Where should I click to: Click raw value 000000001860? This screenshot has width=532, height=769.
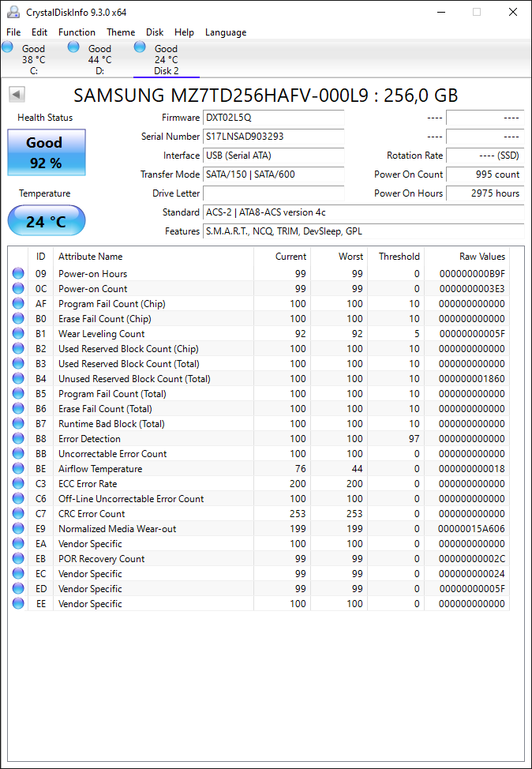point(472,379)
